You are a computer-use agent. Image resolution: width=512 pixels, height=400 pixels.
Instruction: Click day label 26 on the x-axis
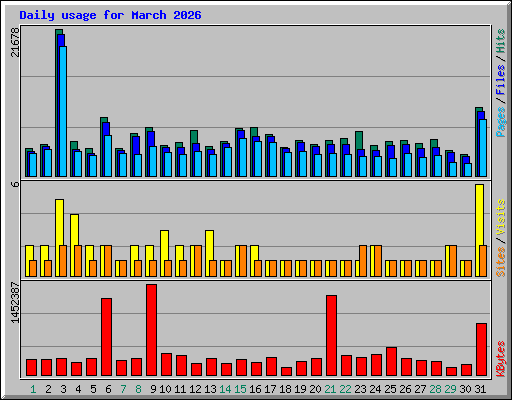[405, 389]
